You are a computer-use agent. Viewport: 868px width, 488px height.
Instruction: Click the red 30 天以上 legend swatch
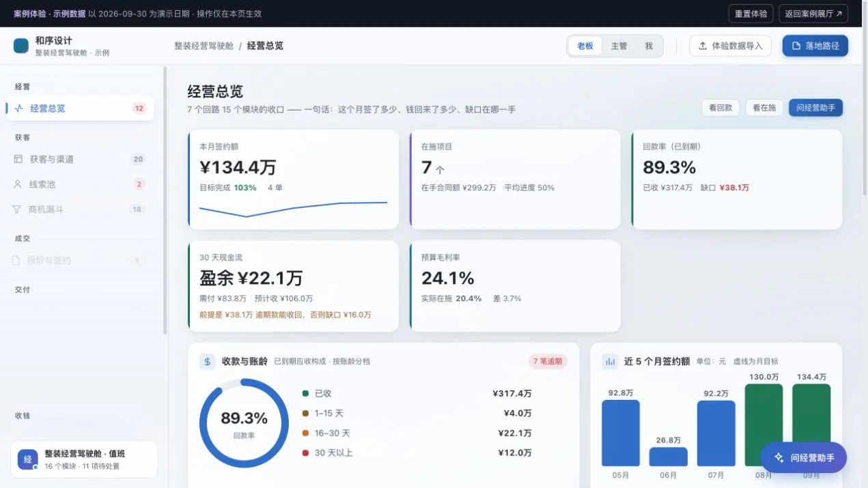click(x=305, y=453)
